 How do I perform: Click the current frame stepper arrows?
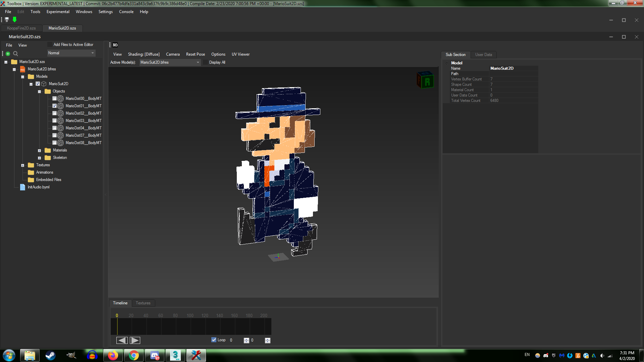(x=247, y=340)
